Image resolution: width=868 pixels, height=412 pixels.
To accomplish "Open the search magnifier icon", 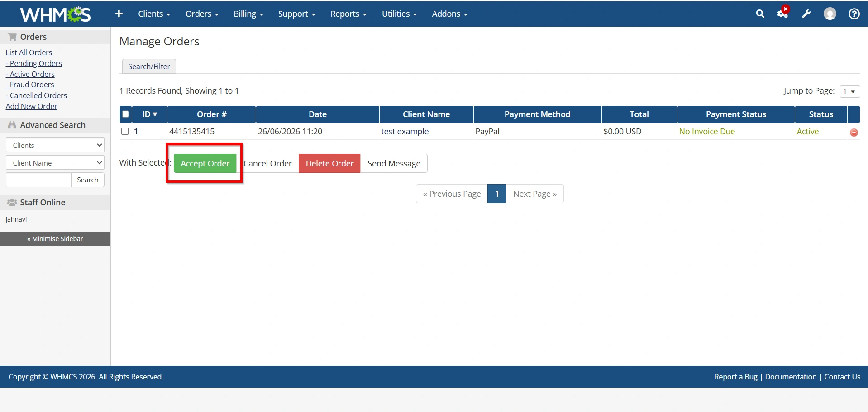I will (x=760, y=14).
